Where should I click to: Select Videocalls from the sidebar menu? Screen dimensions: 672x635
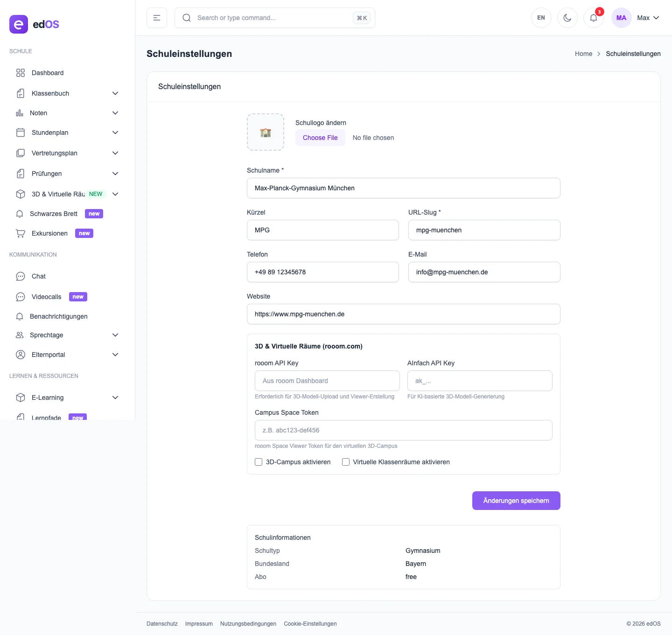pos(47,297)
